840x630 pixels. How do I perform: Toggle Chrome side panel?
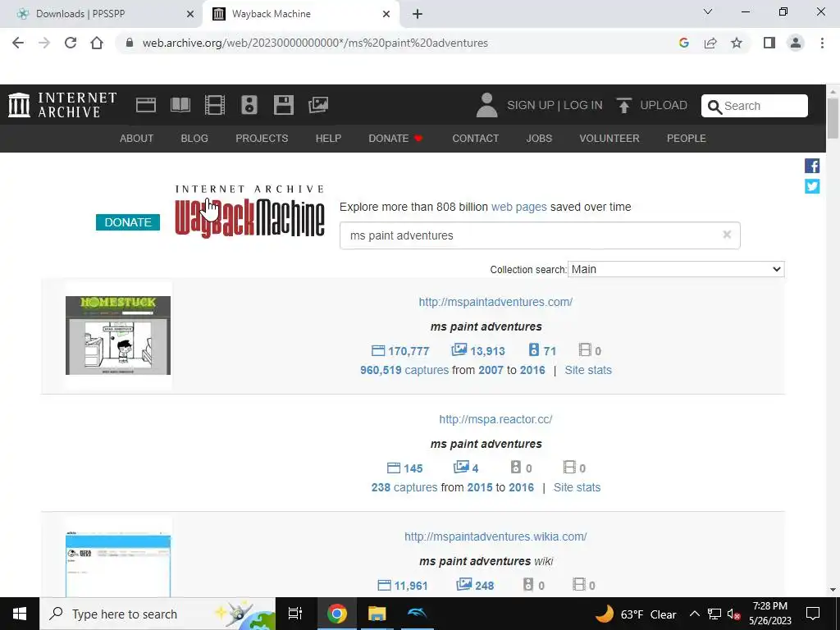769,43
